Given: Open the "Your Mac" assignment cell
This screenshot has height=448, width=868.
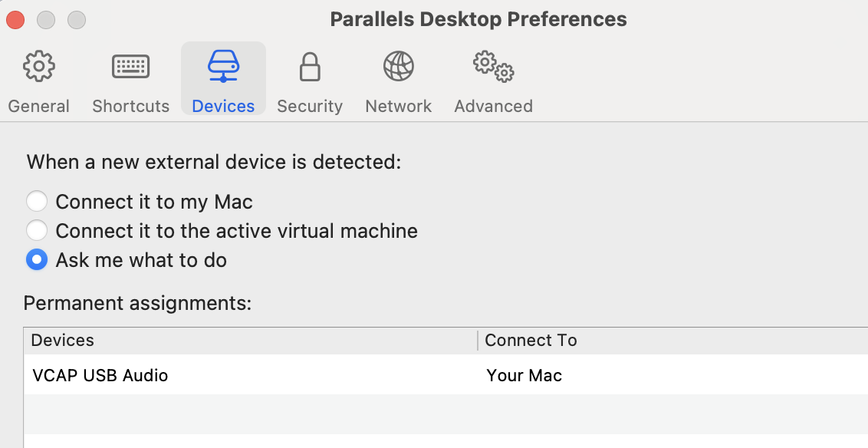Looking at the screenshot, I should coord(524,375).
